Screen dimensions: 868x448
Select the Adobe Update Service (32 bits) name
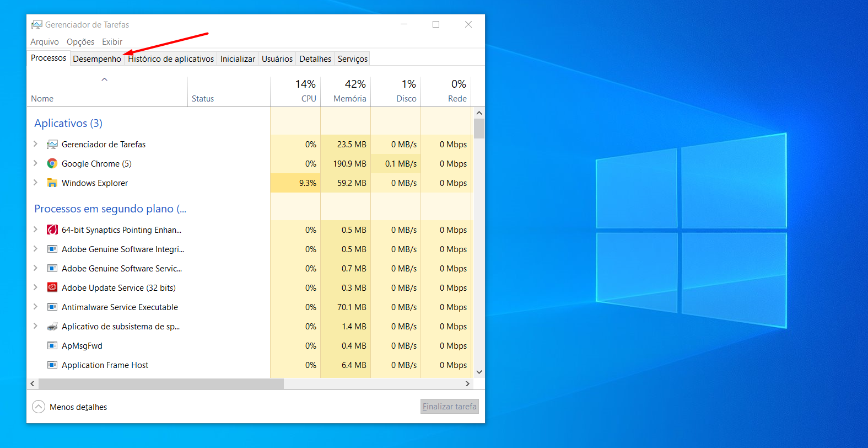pyautogui.click(x=118, y=288)
